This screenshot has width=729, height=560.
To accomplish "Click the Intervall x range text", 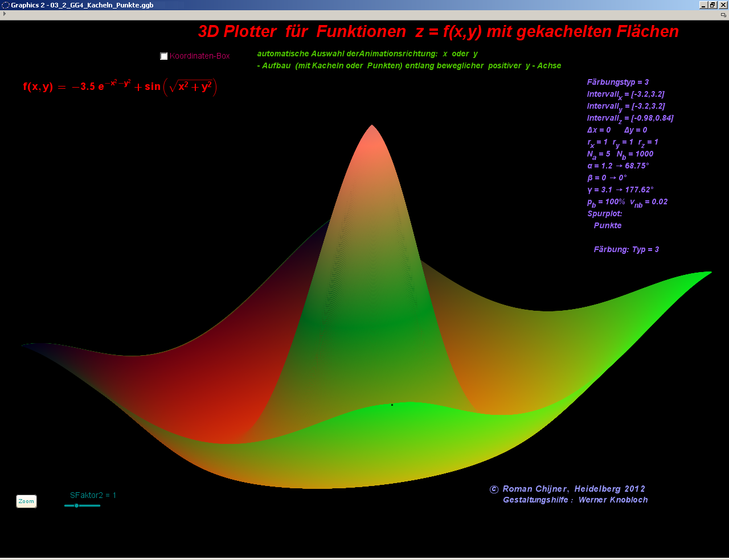I will (x=625, y=94).
